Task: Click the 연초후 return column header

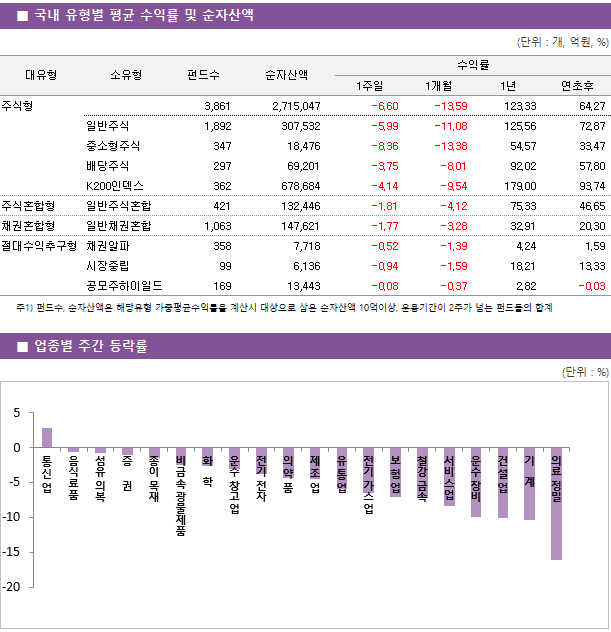Action: (x=577, y=86)
